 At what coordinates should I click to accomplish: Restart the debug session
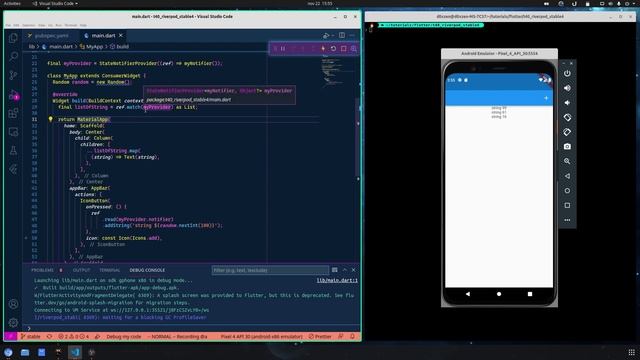333,49
